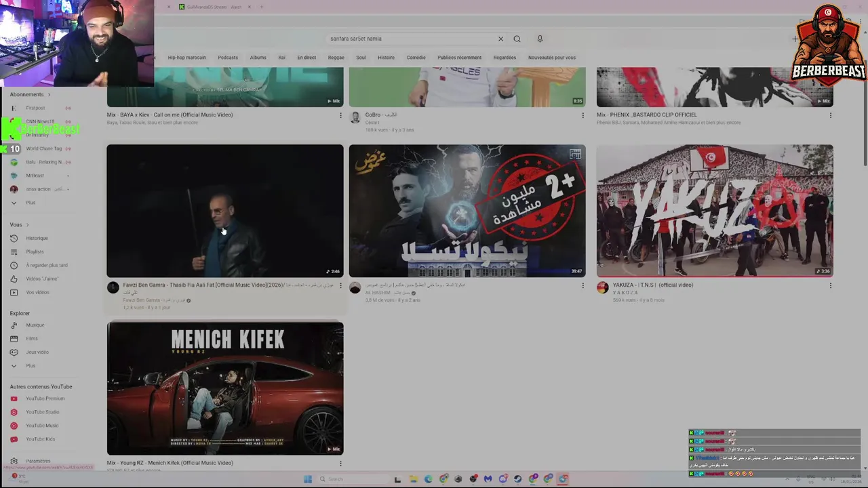Screen dimensions: 868x488
Task: Open the Firstpost subscription channel
Action: [x=34, y=108]
